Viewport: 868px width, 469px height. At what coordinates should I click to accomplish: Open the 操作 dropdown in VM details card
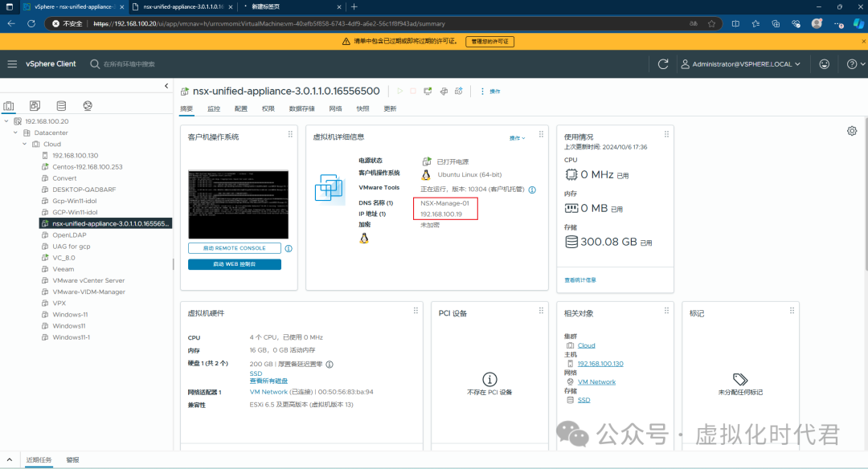click(x=517, y=137)
